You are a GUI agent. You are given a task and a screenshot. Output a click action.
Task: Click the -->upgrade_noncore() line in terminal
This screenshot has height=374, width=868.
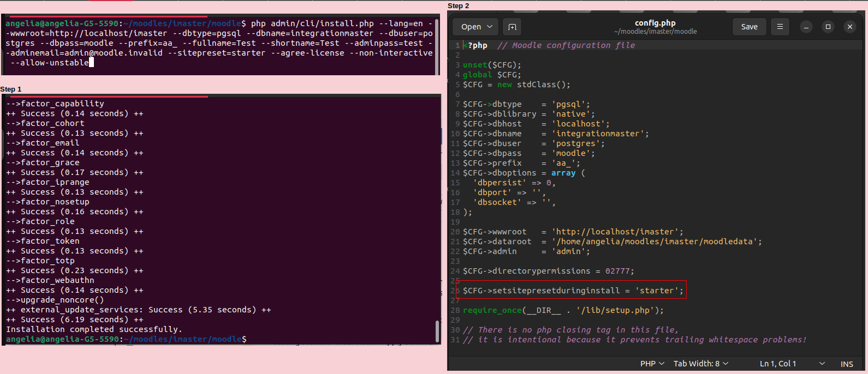point(55,300)
